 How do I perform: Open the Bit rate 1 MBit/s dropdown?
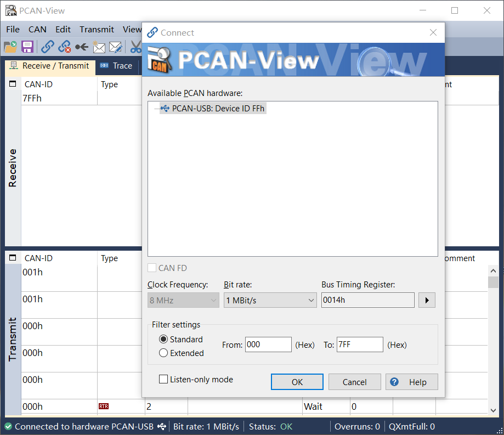270,300
